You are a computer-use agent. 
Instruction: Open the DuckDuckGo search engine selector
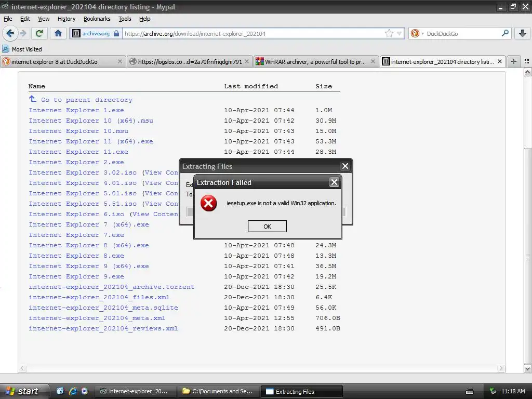point(417,33)
